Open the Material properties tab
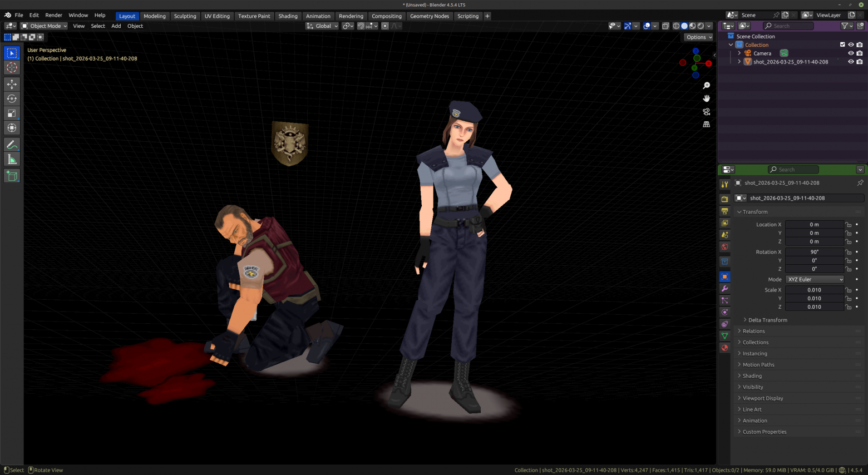Image resolution: width=868 pixels, height=475 pixels. point(724,348)
